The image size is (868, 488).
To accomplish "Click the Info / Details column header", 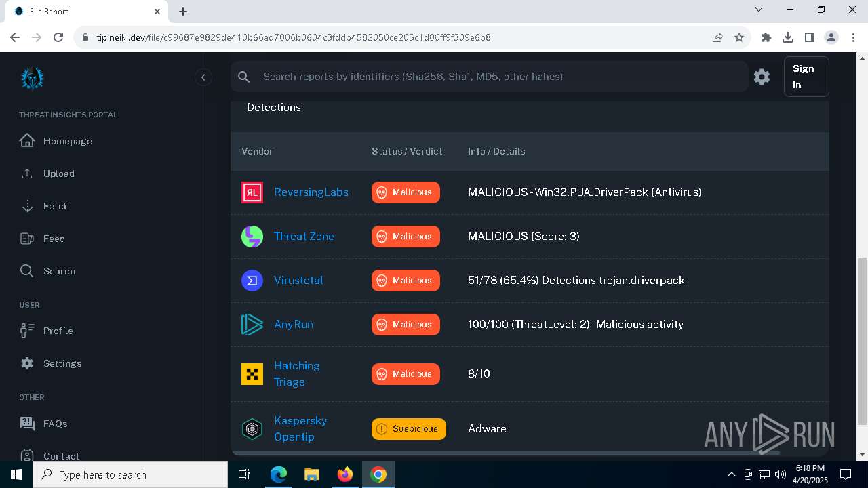I will coord(496,151).
